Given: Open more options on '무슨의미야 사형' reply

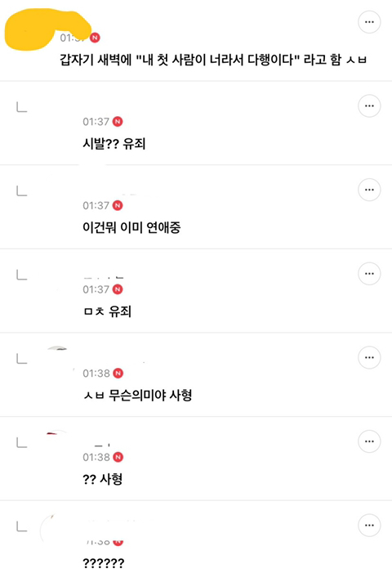Looking at the screenshot, I should point(369,357).
